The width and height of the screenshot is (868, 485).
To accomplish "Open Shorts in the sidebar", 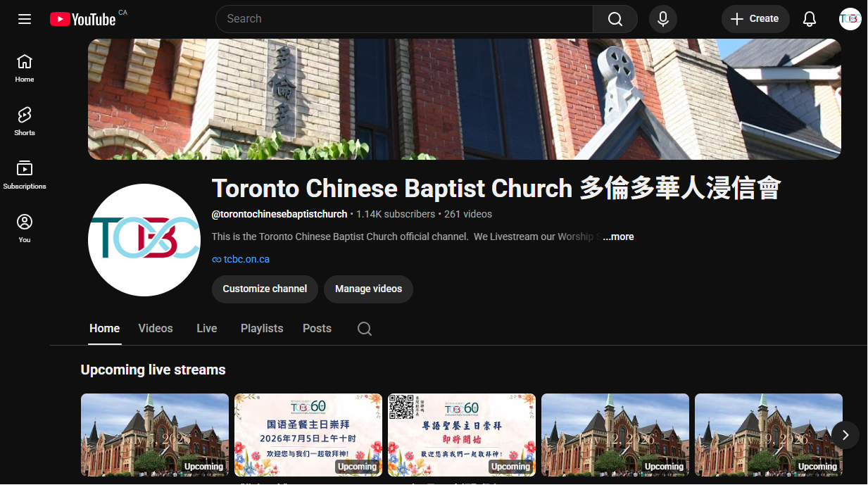I will pos(25,121).
